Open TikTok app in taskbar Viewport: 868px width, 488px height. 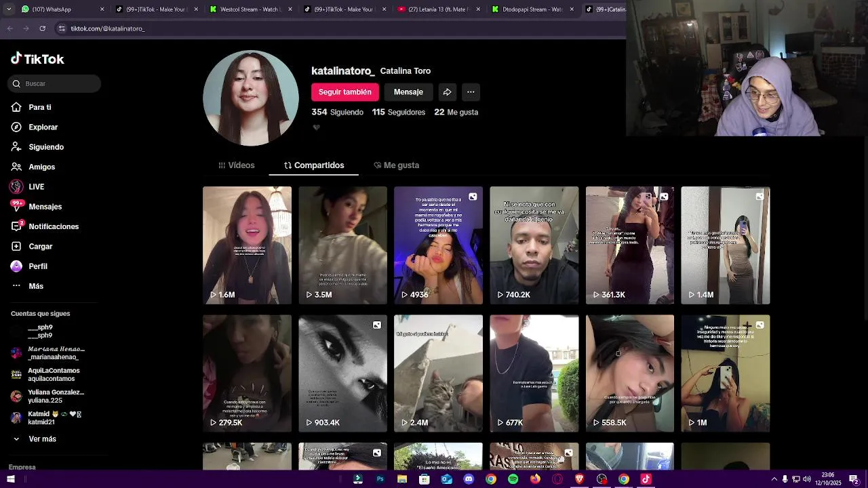point(646,479)
